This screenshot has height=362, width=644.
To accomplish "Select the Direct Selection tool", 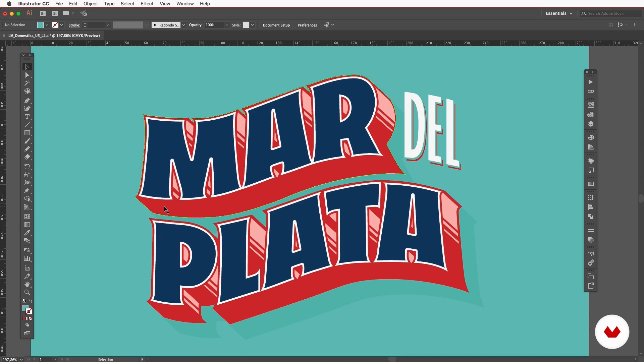I will tap(27, 75).
